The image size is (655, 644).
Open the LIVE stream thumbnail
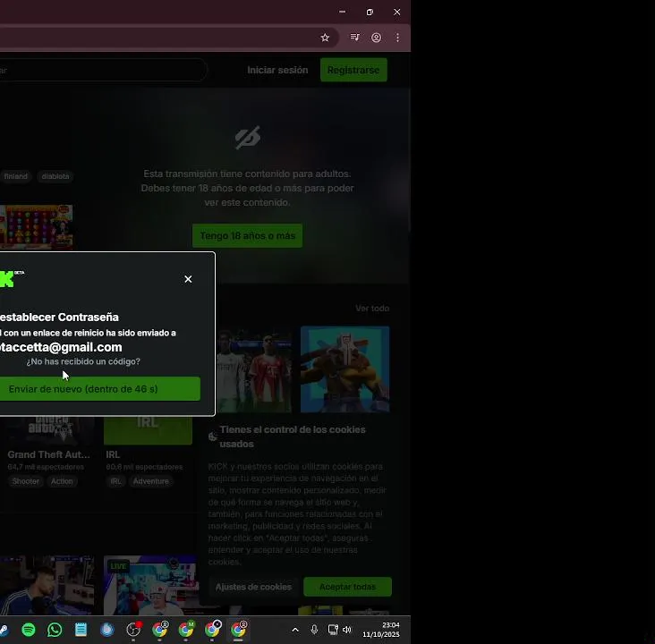coord(150,585)
